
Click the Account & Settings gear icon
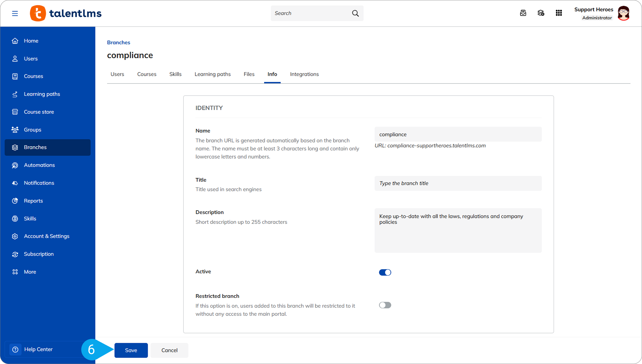point(15,236)
